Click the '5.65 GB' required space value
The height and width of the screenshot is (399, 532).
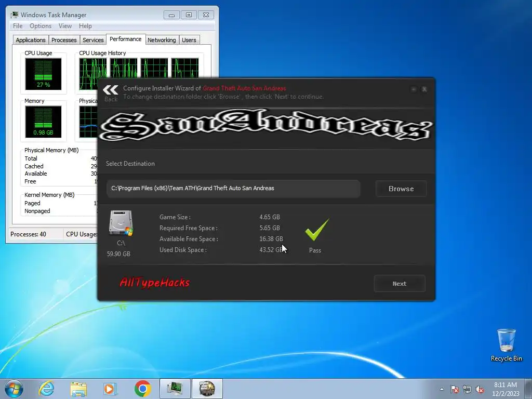click(x=270, y=228)
